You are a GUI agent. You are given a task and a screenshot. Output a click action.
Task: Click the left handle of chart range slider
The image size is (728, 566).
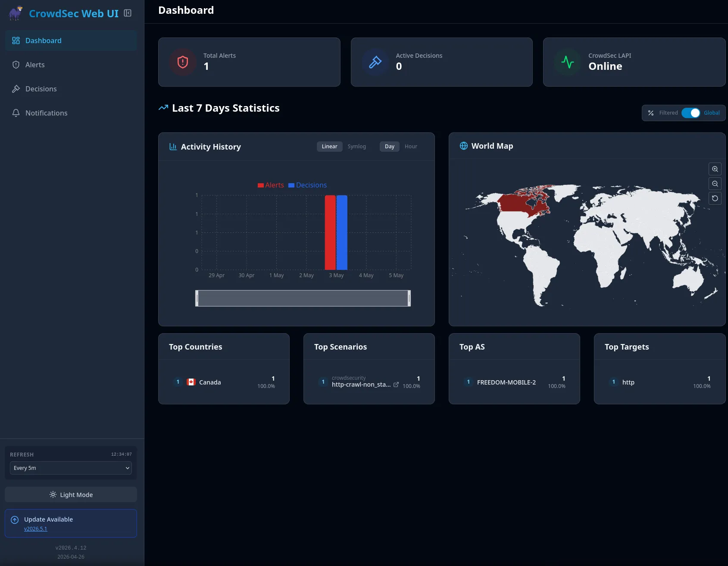pyautogui.click(x=197, y=298)
